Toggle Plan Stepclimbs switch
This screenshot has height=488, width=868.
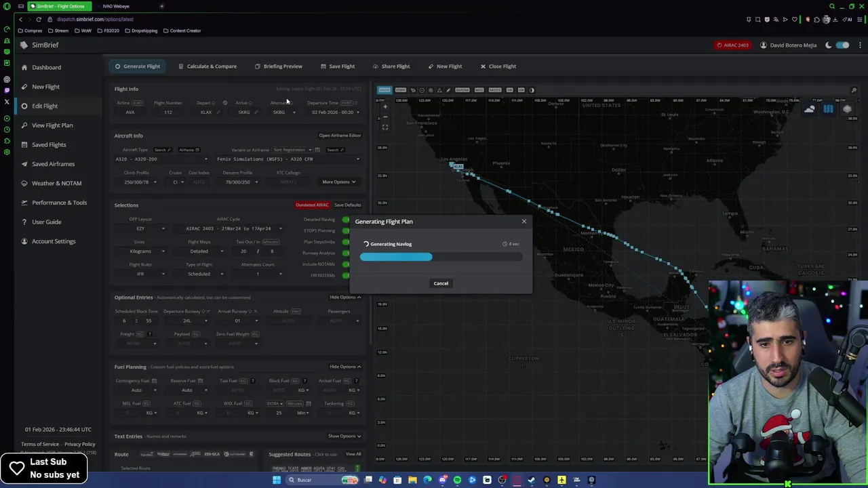coord(346,242)
